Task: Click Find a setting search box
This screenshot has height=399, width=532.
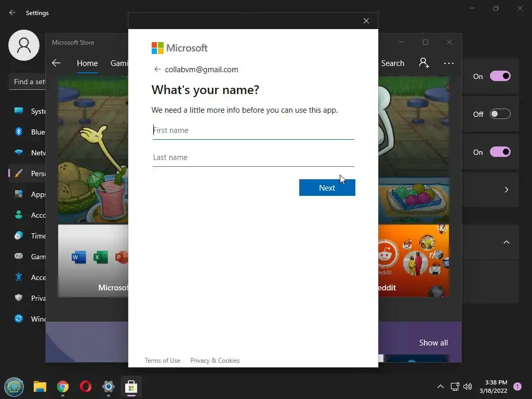Action: pyautogui.click(x=27, y=82)
